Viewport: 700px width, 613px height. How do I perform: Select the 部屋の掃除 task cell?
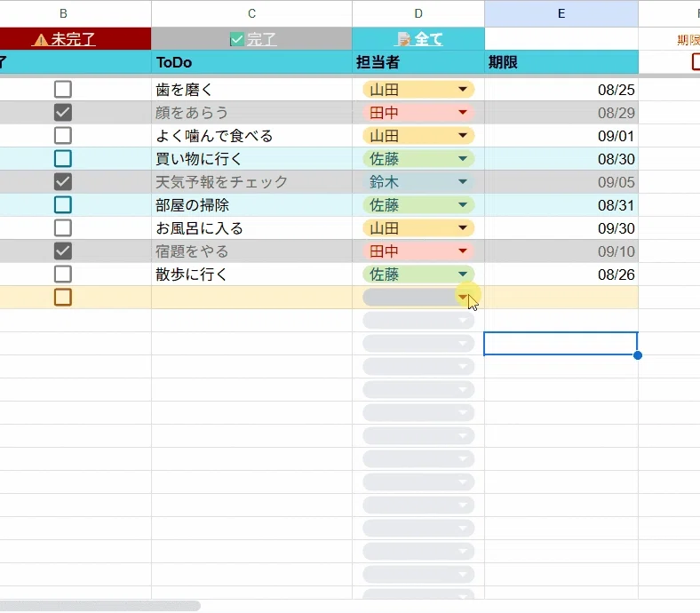pos(251,205)
